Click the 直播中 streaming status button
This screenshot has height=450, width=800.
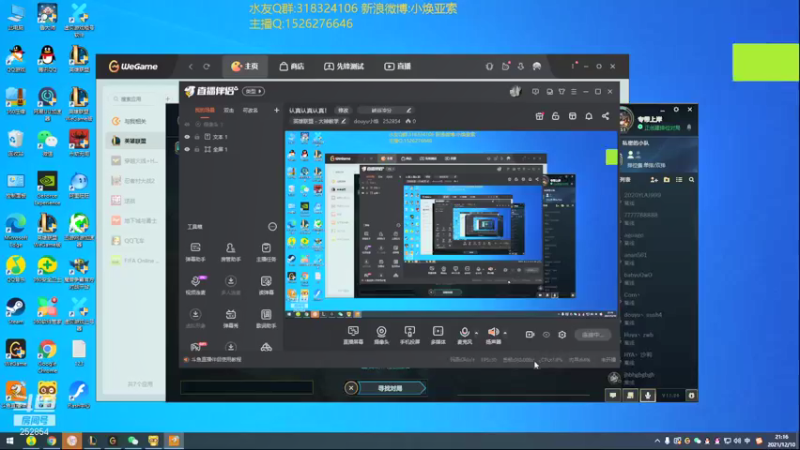point(592,335)
